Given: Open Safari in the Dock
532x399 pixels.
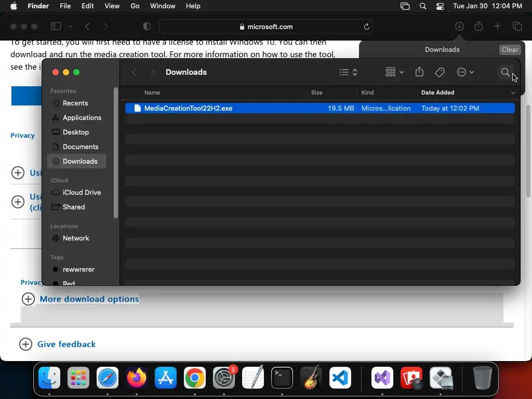Looking at the screenshot, I should 108,377.
